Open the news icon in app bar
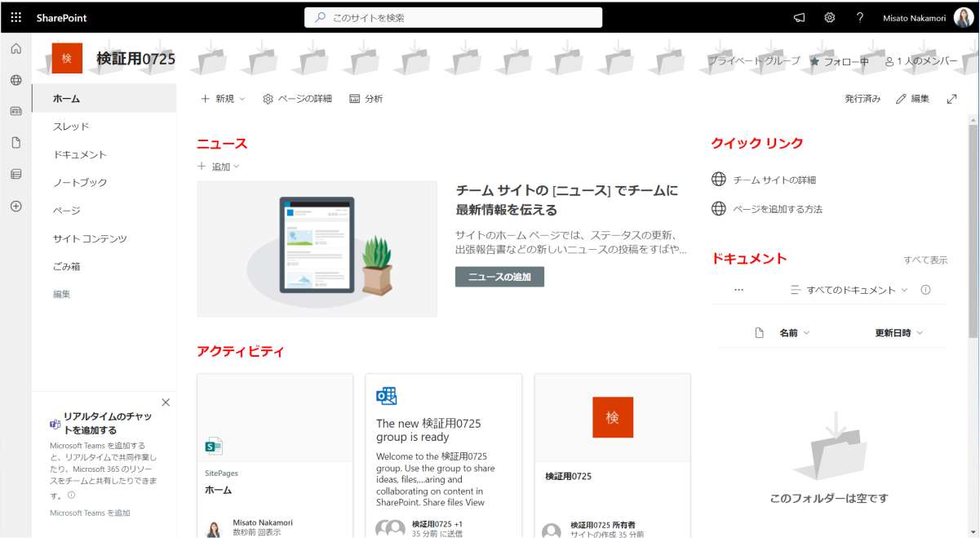 coord(16,111)
